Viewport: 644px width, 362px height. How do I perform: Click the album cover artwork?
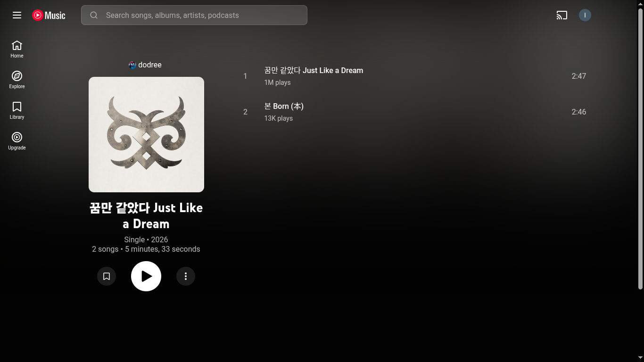click(x=146, y=134)
